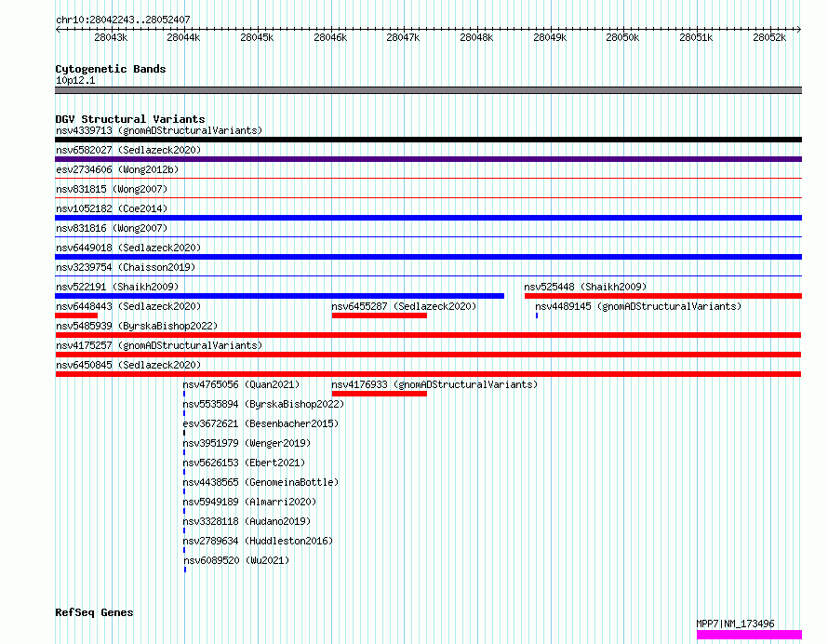Click the chr10:28042243..28052407 coordinates label
Image resolution: width=828 pixels, height=644 pixels.
click(x=123, y=20)
